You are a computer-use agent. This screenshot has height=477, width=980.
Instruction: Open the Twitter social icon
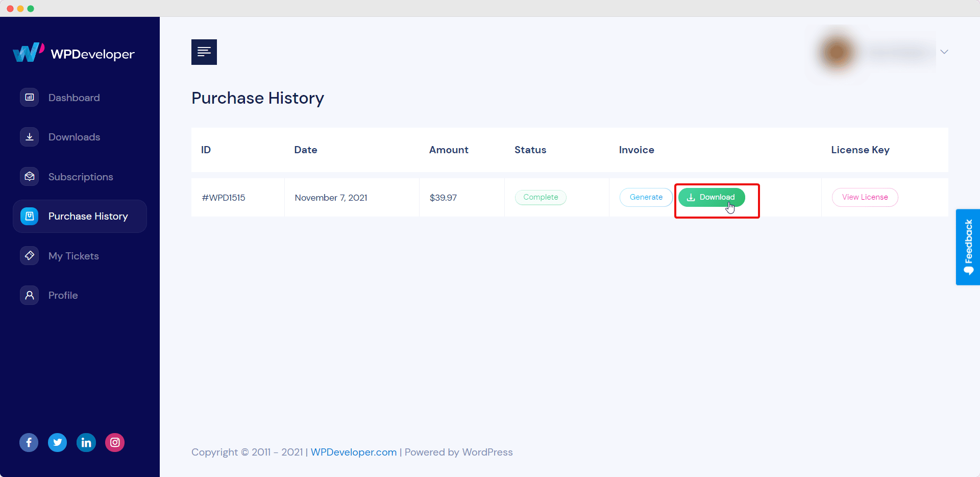(57, 442)
